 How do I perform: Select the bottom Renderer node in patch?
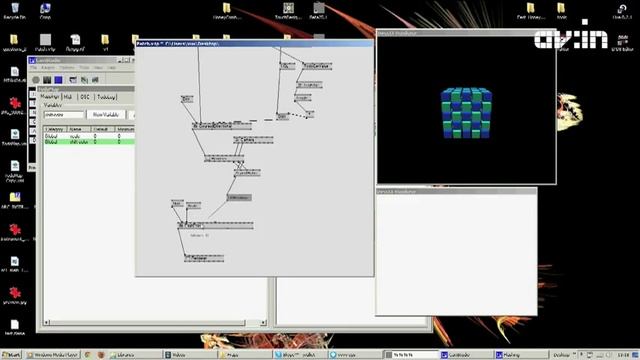[x=204, y=258]
